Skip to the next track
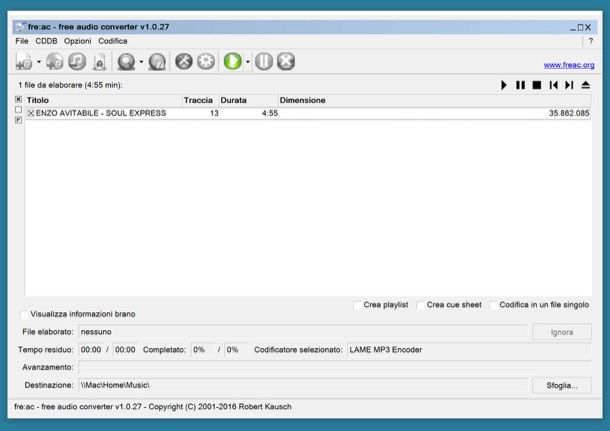The width and height of the screenshot is (610, 431). point(569,85)
